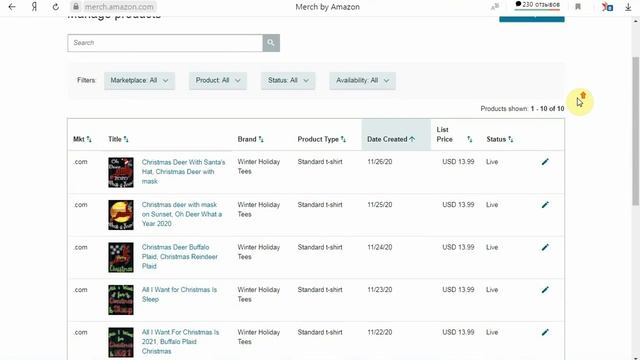Click the magnifier search button

[x=271, y=43]
